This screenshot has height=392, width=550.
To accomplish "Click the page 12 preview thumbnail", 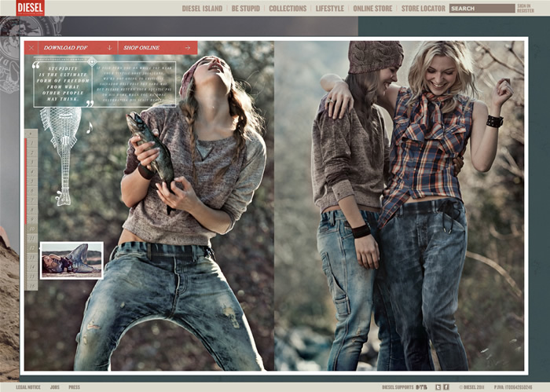I will [71, 260].
